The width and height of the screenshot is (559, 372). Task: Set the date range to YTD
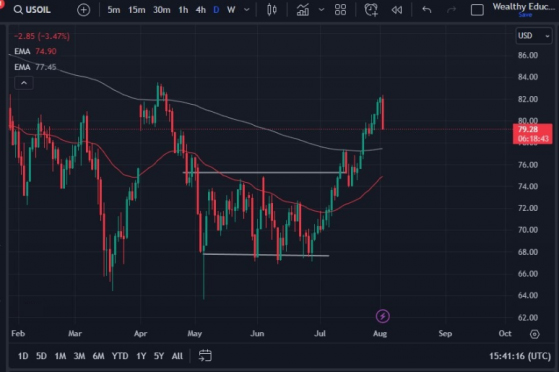(x=120, y=356)
